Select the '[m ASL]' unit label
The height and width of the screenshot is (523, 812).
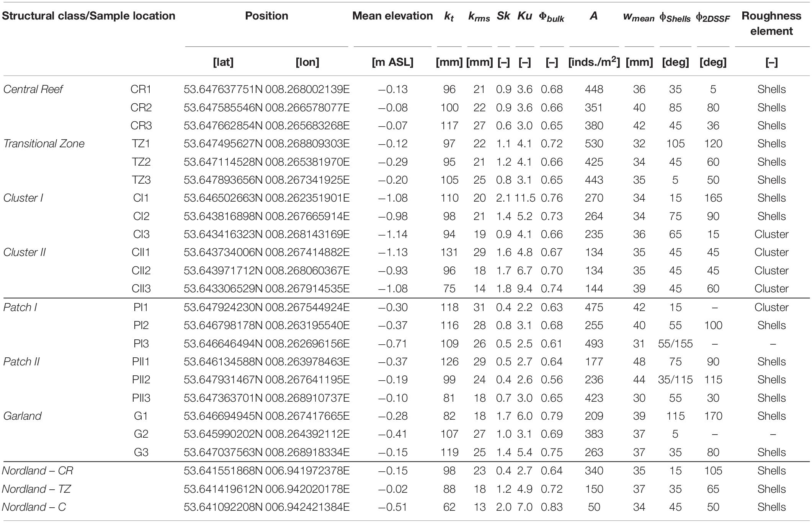coord(392,62)
